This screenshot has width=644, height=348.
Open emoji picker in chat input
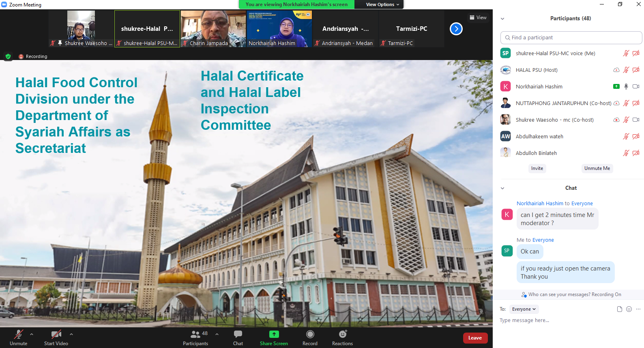(629, 309)
